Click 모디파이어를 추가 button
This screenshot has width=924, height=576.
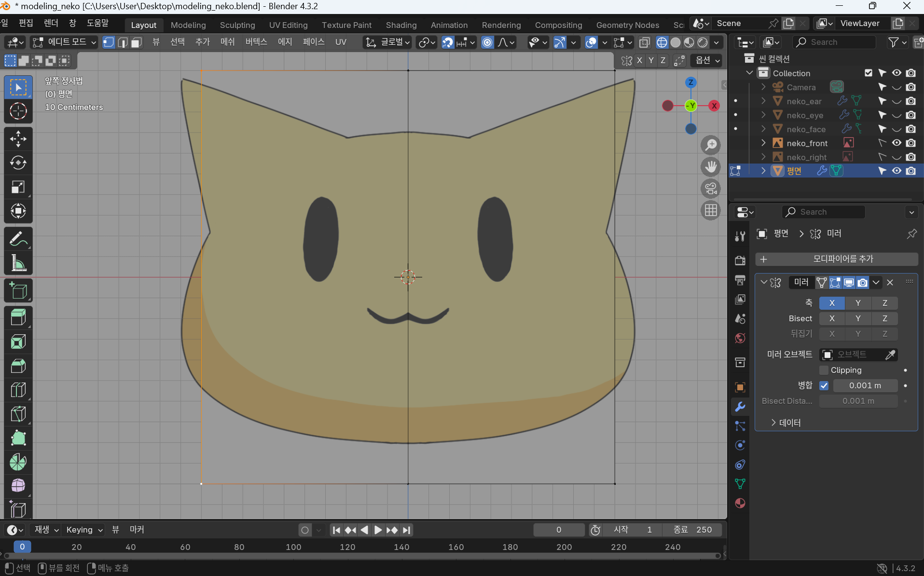coord(837,259)
